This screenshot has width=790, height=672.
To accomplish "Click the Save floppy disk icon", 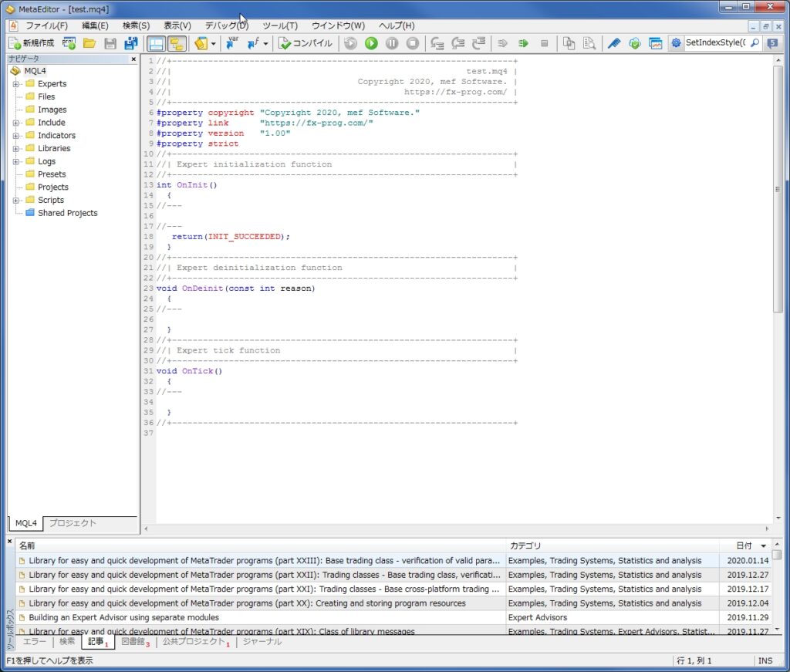I will 110,43.
